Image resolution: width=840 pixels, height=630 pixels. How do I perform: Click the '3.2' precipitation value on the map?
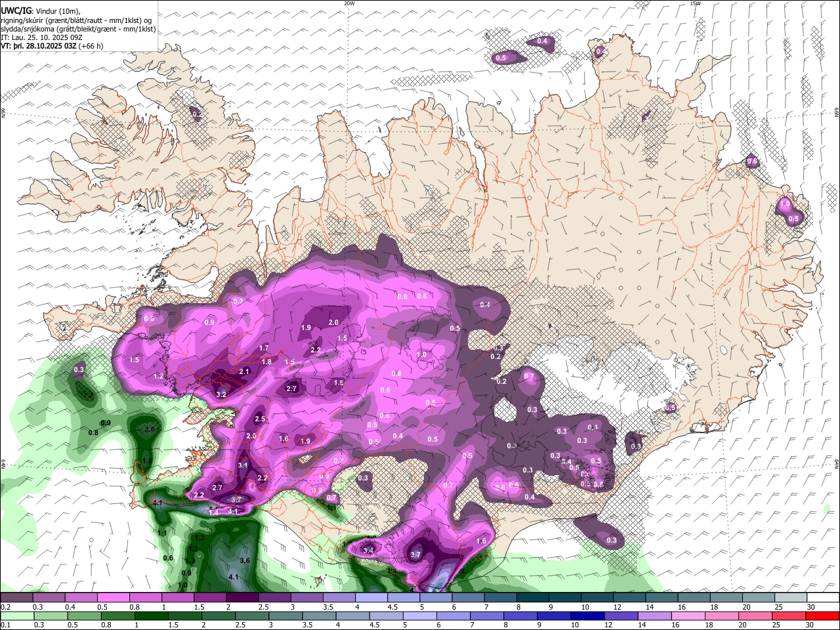[x=221, y=394]
